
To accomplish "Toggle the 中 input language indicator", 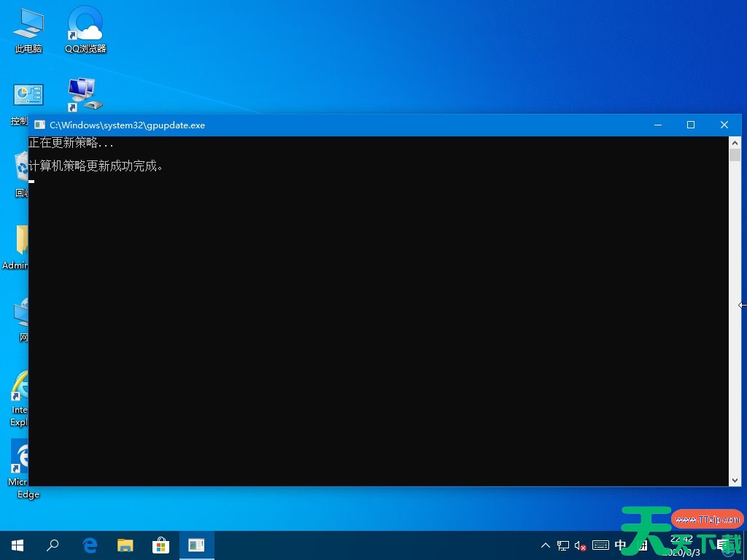I will pos(621,545).
